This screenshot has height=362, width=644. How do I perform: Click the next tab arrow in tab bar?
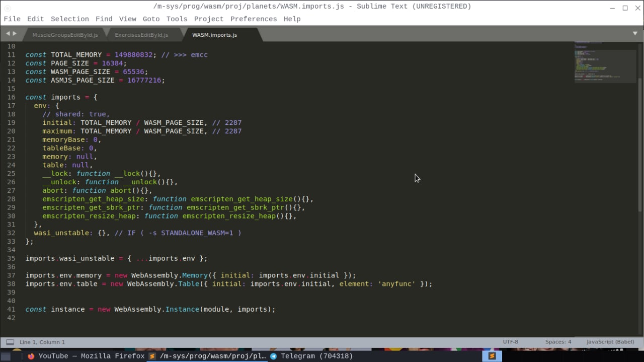click(15, 34)
